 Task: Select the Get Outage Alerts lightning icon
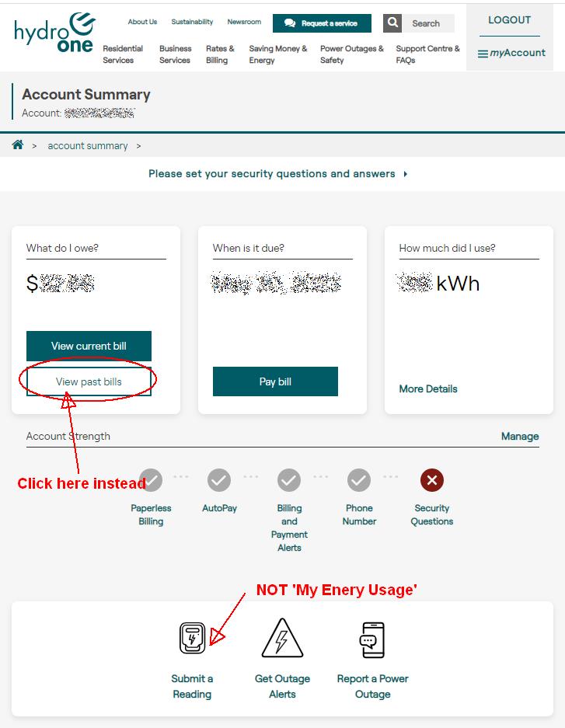[282, 638]
